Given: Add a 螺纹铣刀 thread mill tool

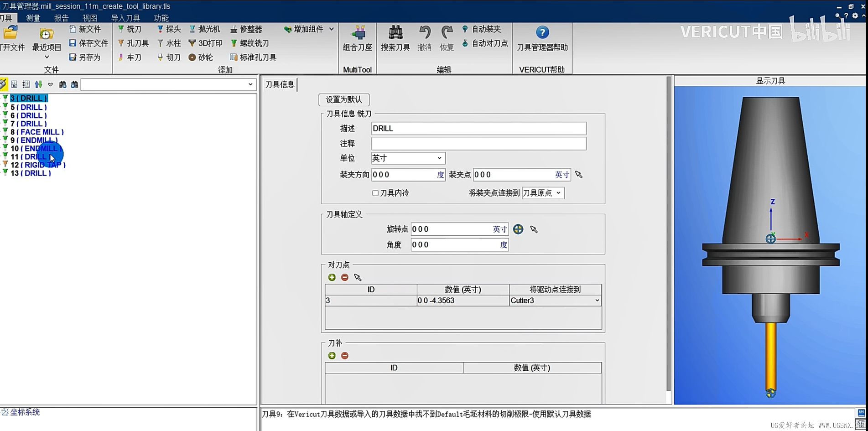Looking at the screenshot, I should (x=250, y=43).
